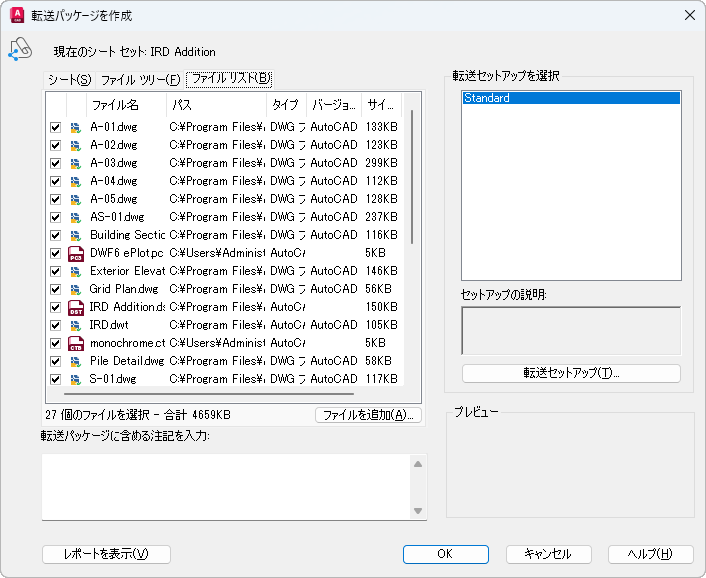
Task: Click the DWG icon for Exterior Elevation row
Action: coord(76,271)
